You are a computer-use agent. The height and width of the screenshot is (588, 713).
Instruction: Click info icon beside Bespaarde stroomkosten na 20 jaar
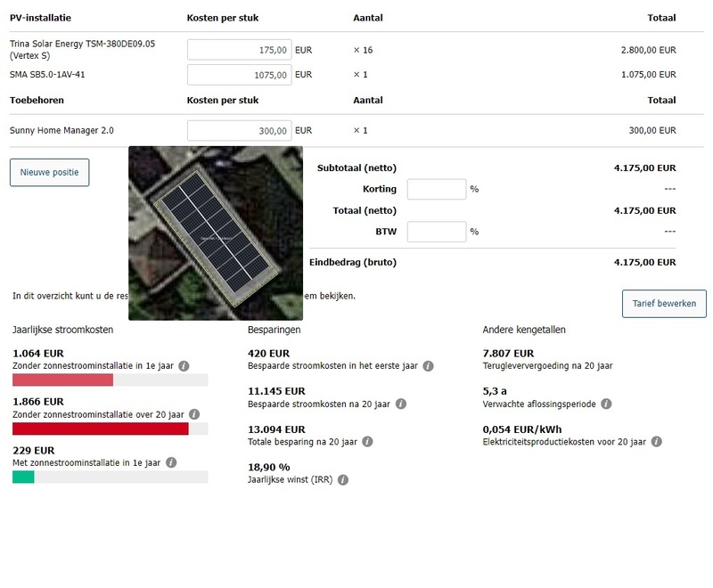(x=401, y=404)
